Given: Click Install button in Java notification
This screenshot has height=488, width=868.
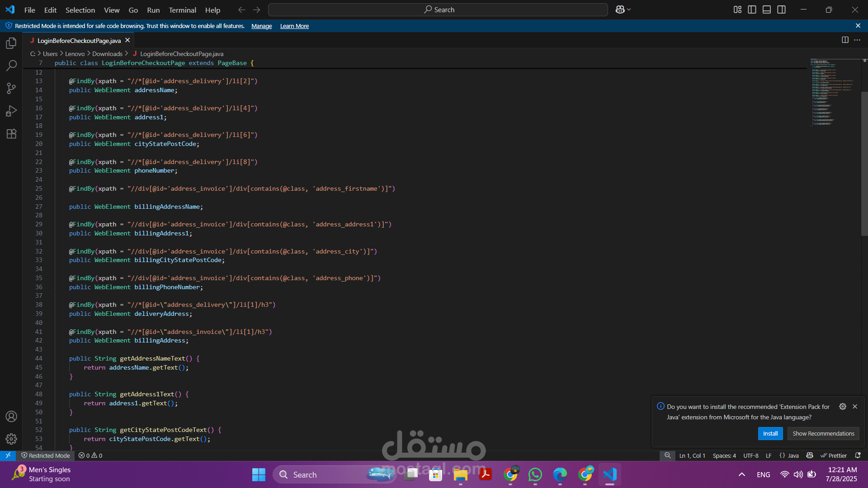Looking at the screenshot, I should 770,433.
